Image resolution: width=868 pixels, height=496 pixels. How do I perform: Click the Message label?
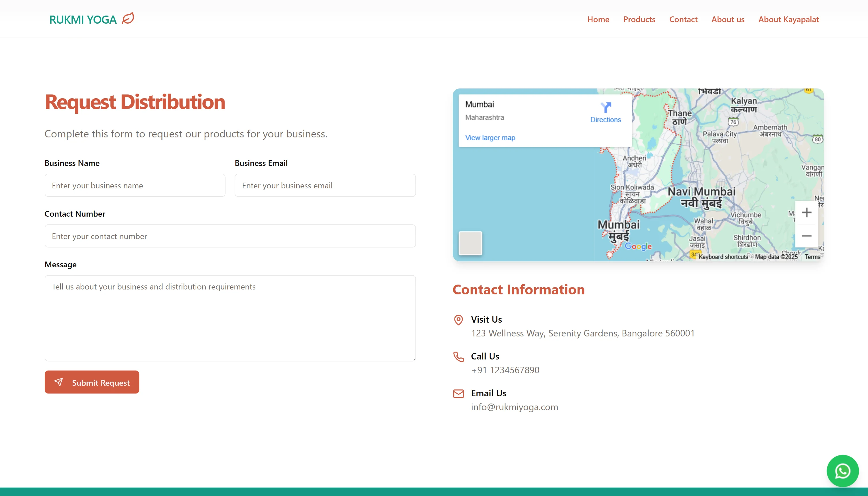[x=60, y=265]
